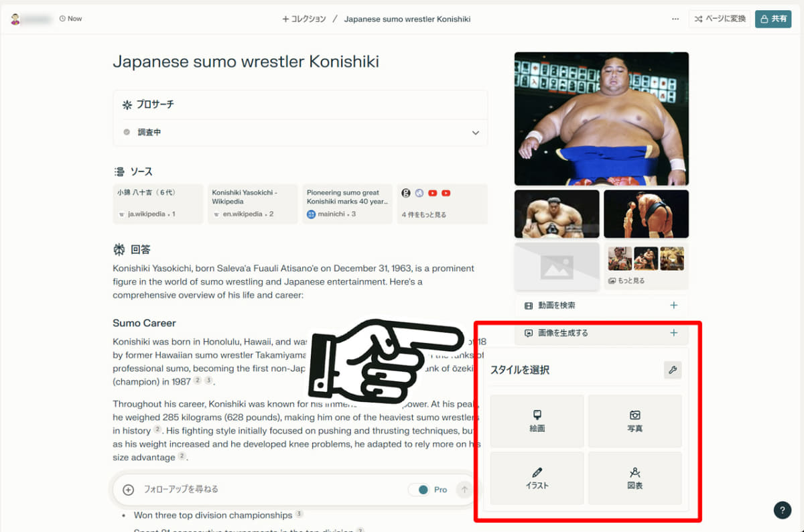This screenshot has height=532, width=804.
Task: Click the wrench icon beside スタイルを選択
Action: tap(673, 370)
